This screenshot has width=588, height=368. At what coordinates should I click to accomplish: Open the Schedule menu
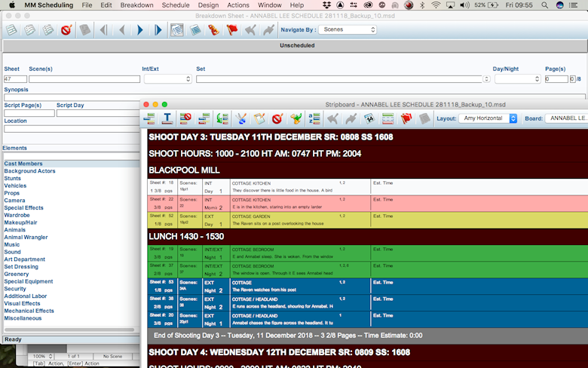pos(176,5)
